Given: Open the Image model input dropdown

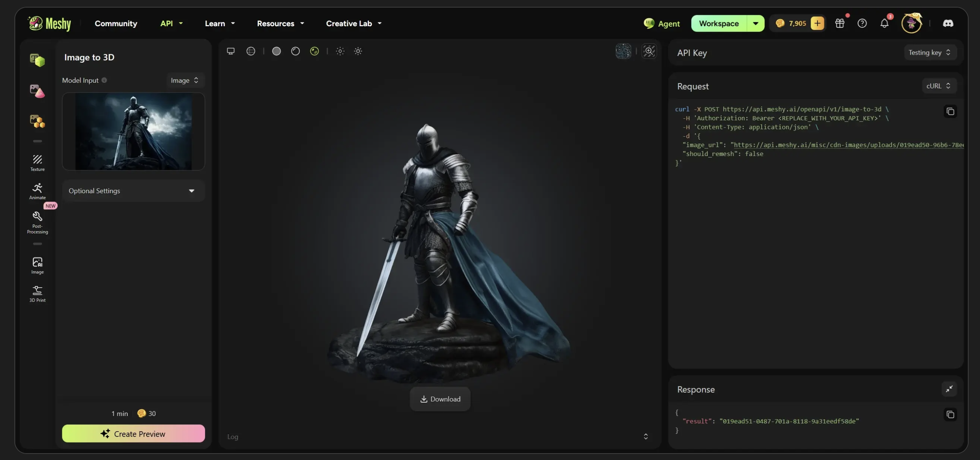Looking at the screenshot, I should tap(185, 80).
